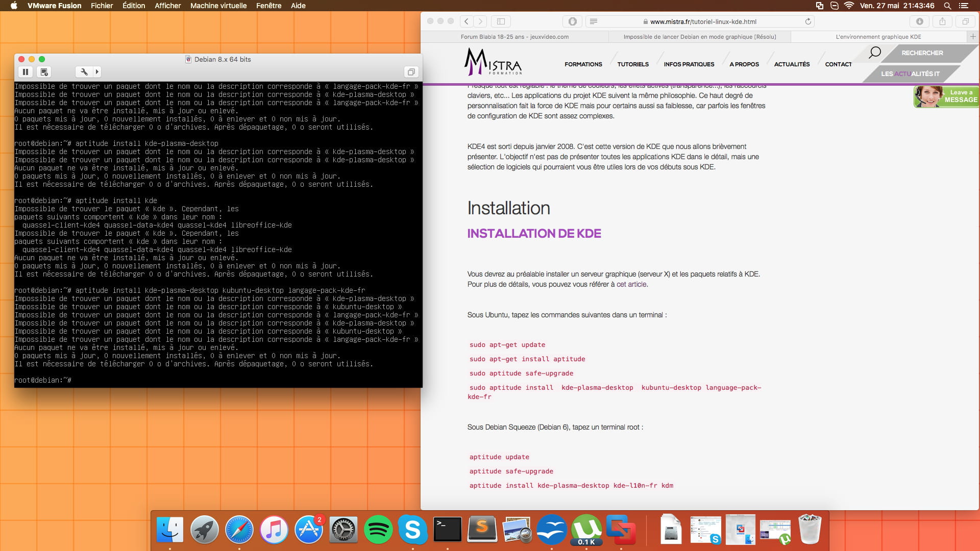
Task: Open the FORMATIONS menu on Mistra site
Action: [583, 64]
